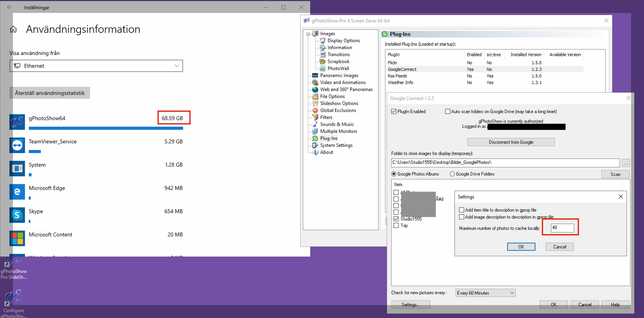Screen dimensions: 644x318
Task: Click the gPhotoShow64 app icon in usage list
Action: (x=17, y=122)
